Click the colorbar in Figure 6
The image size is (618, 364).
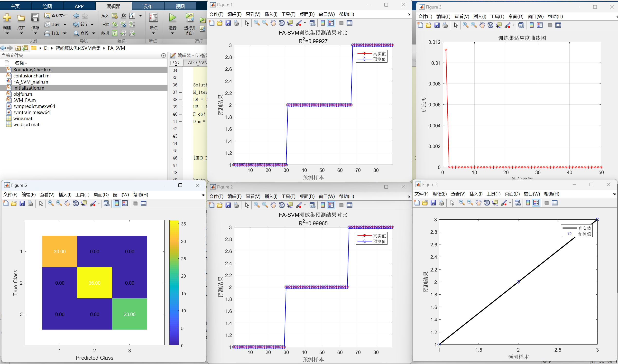pos(174,282)
